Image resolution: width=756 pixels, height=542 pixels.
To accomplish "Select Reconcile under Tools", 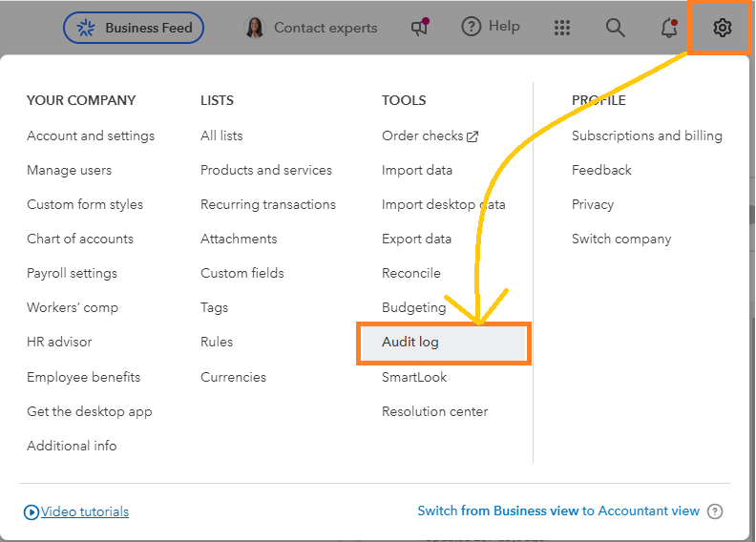I will click(x=411, y=273).
